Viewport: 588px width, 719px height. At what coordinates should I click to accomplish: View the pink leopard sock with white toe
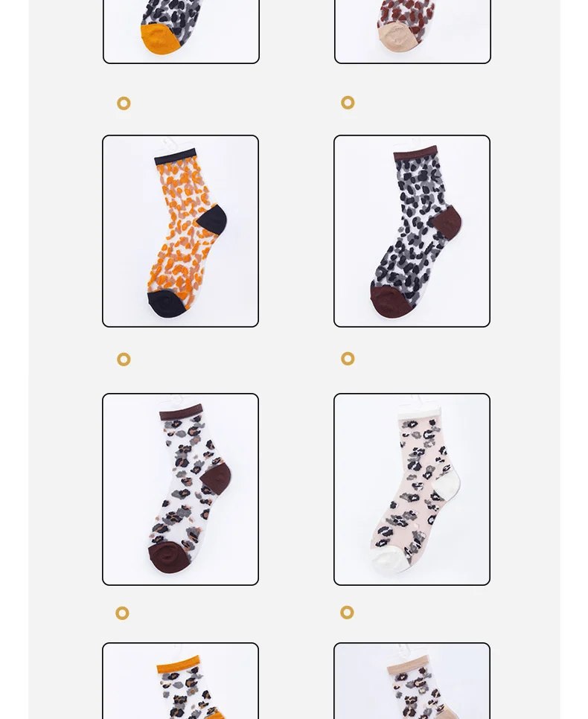tap(412, 489)
